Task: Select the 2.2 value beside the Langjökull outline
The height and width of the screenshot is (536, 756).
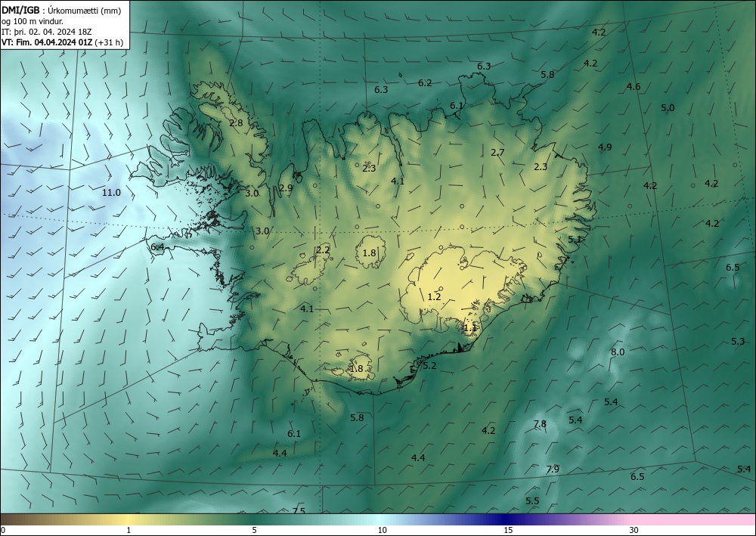Action: point(323,250)
